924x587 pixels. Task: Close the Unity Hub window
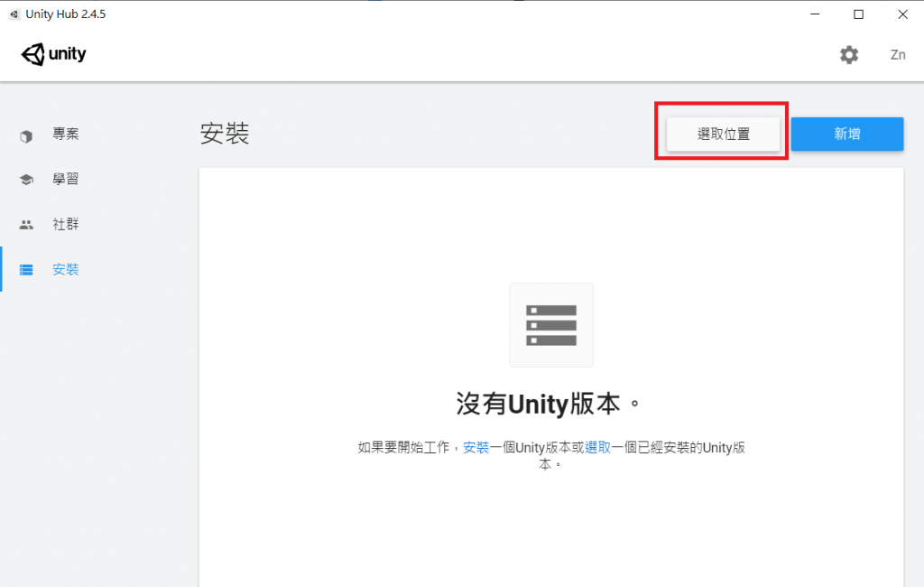(902, 14)
